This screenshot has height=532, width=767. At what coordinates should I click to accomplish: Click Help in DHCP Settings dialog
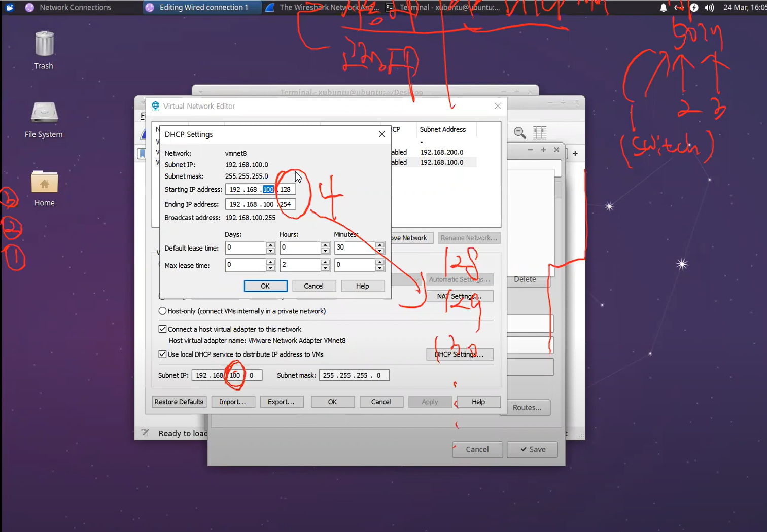tap(363, 286)
